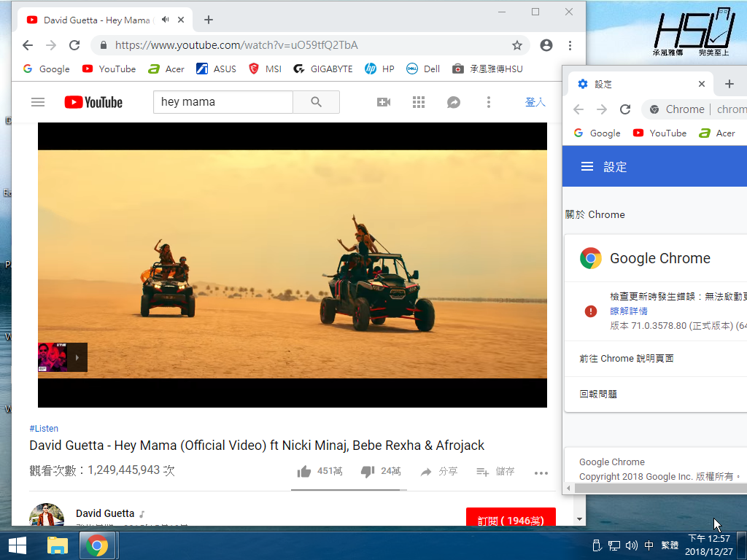
Task: Open the 承風雅傳HSU bookmark
Action: point(487,69)
